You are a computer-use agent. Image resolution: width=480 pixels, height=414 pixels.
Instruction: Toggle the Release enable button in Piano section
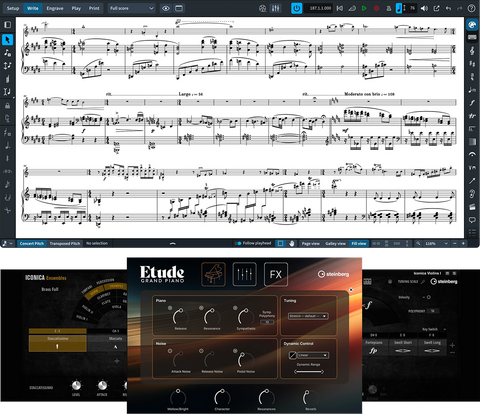coord(170,308)
